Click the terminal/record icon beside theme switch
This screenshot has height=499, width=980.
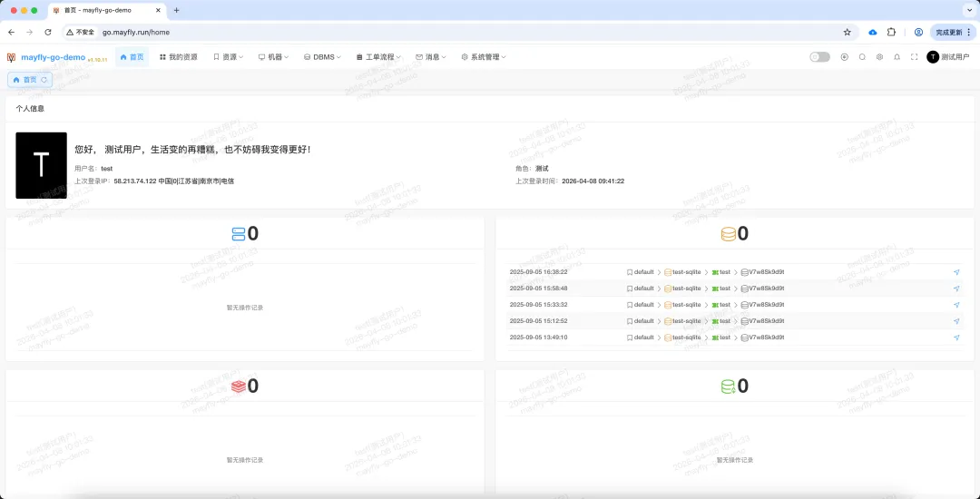point(845,57)
